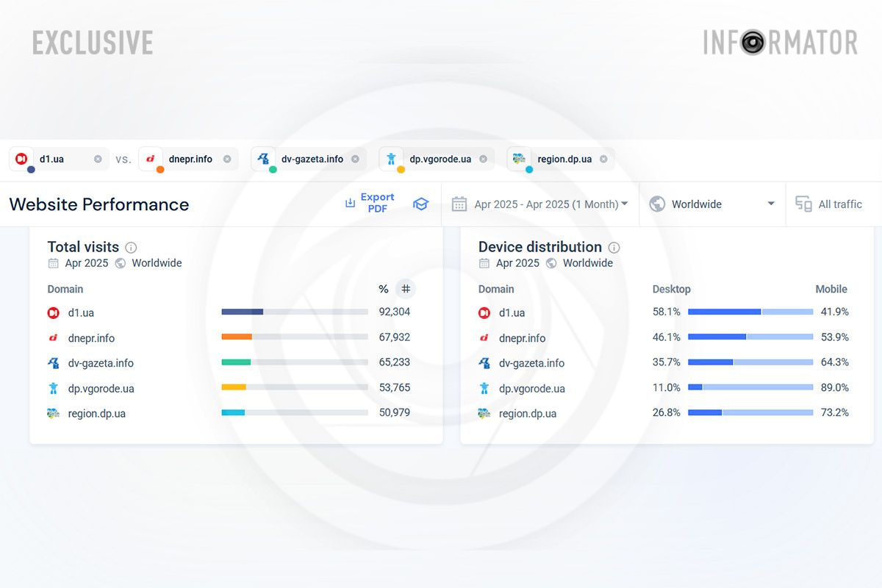Open the All traffic filter selector
Viewport: 882px width, 588px height.
pos(834,204)
